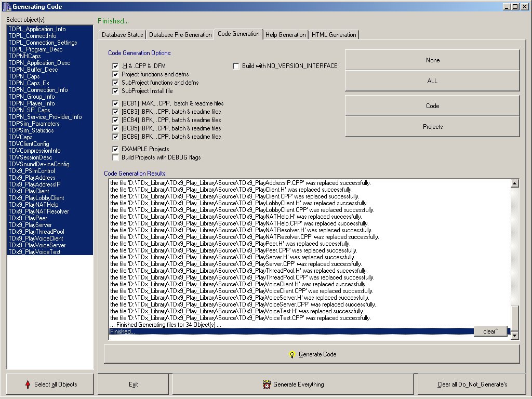Click the results scrollbar up arrow
This screenshot has height=399, width=532.
coord(514,183)
